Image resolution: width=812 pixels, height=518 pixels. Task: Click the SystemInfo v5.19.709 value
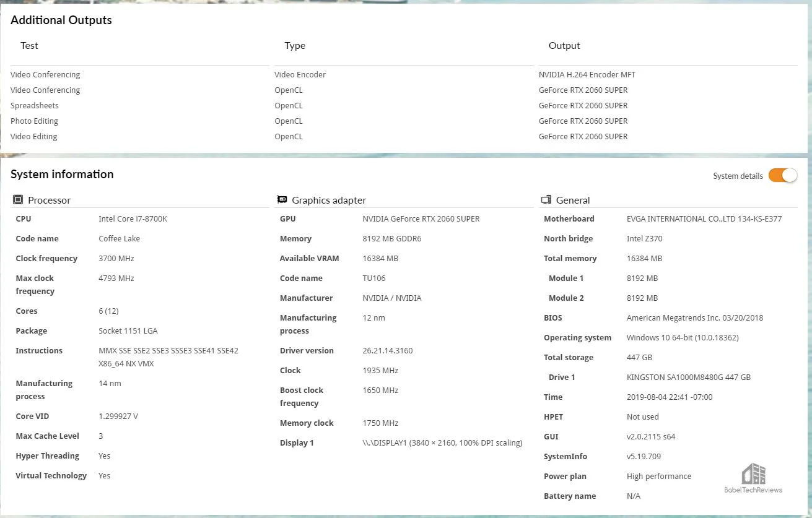[x=644, y=456]
